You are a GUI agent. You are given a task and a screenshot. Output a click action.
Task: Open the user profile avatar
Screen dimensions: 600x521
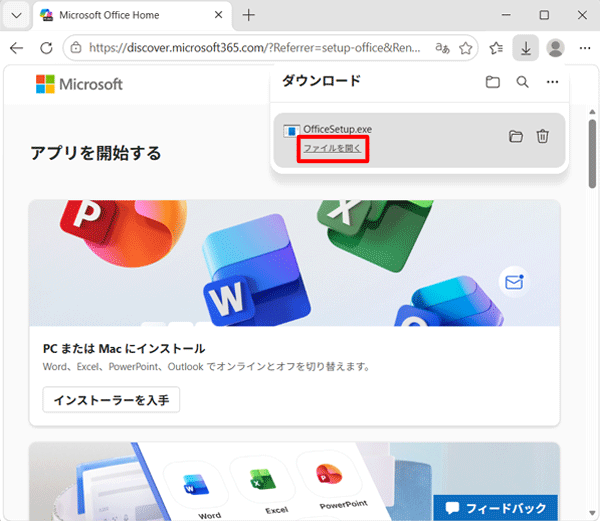click(555, 48)
